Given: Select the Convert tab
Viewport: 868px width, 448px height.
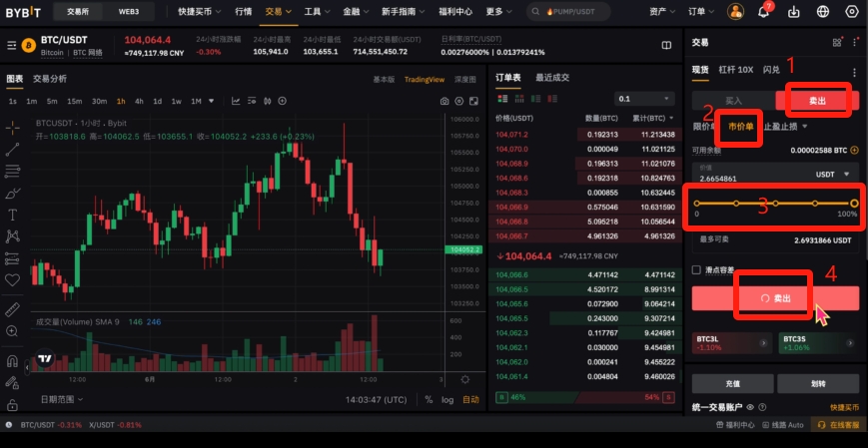Looking at the screenshot, I should pos(771,70).
